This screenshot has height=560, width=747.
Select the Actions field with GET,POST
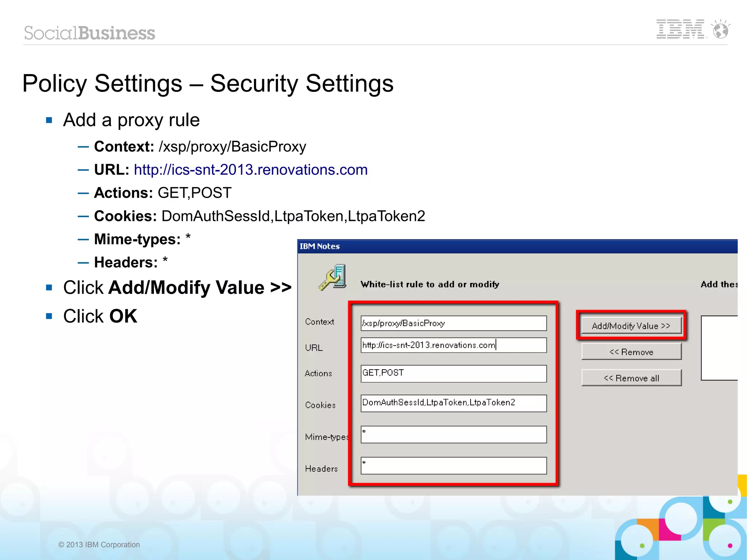coord(454,374)
